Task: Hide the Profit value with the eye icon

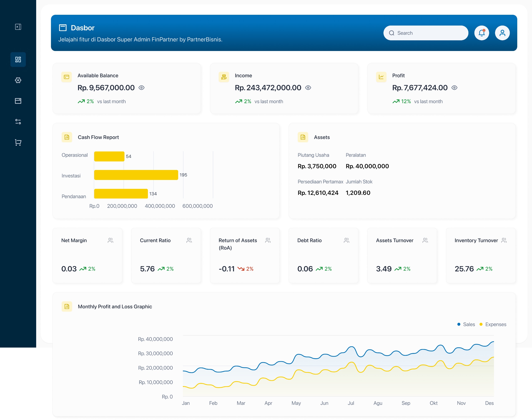Action: 454,88
